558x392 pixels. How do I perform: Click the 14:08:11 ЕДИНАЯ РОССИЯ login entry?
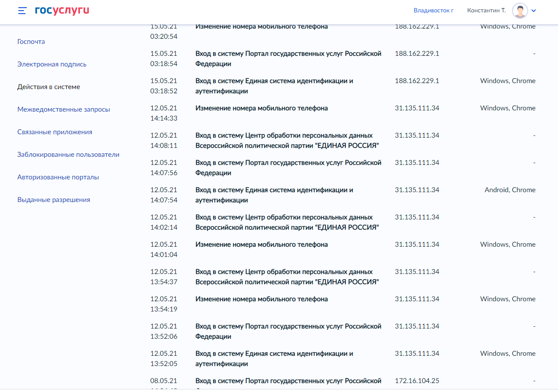click(x=287, y=141)
